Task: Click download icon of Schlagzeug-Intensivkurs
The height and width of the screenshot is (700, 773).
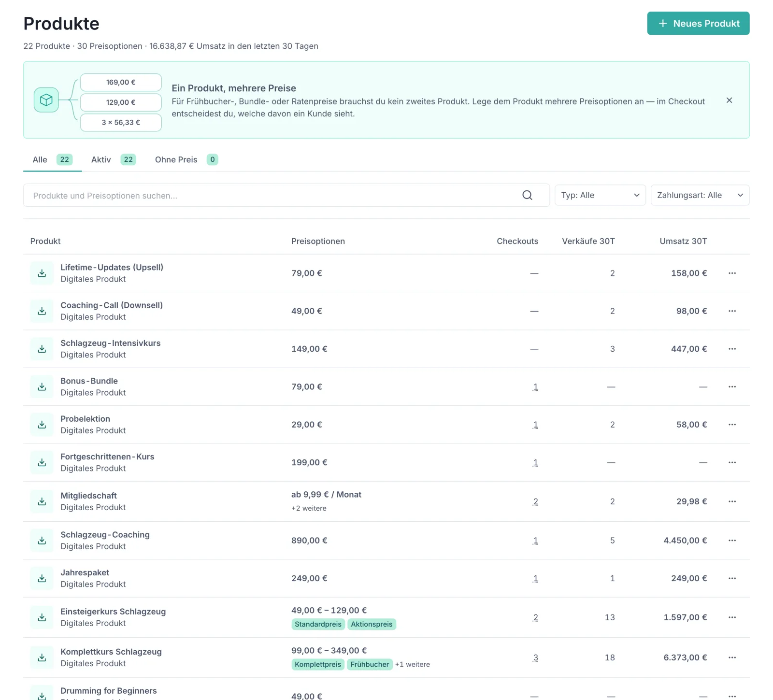Action: click(42, 349)
